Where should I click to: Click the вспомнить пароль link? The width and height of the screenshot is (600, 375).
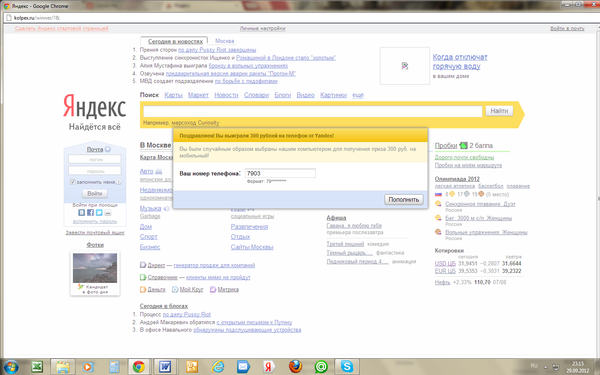(95, 221)
